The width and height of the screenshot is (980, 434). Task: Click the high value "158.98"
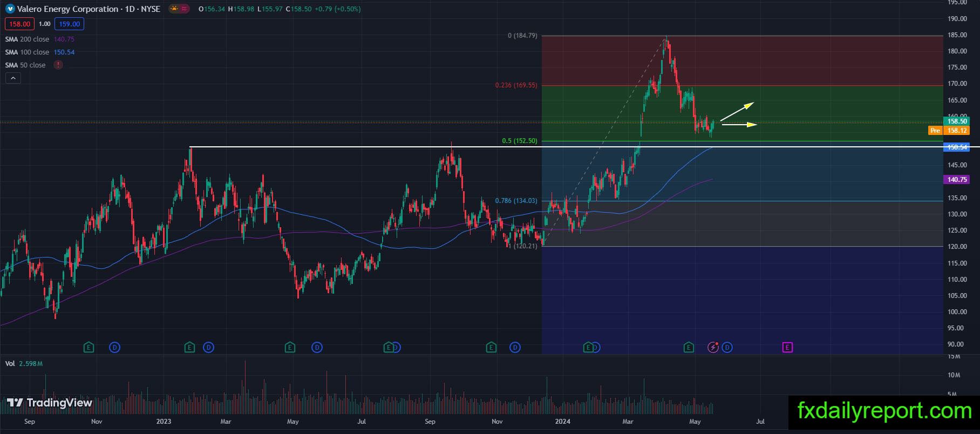(x=243, y=9)
